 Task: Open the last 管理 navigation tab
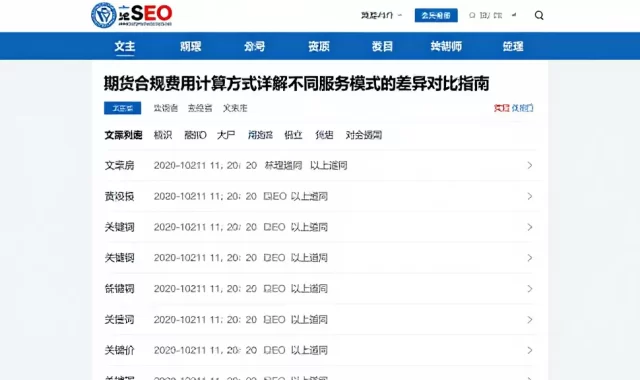click(x=513, y=47)
